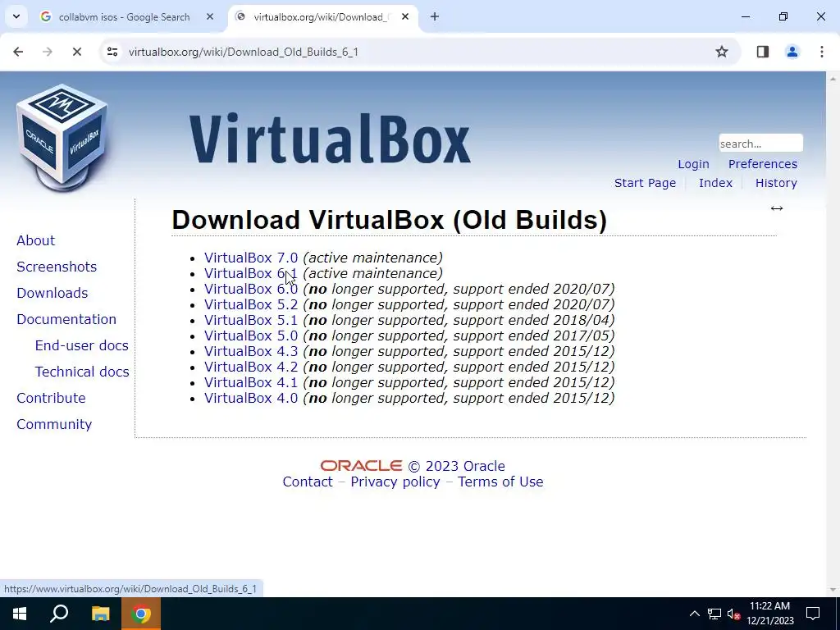Close the collabvm isos Google Search tab

pos(210,16)
